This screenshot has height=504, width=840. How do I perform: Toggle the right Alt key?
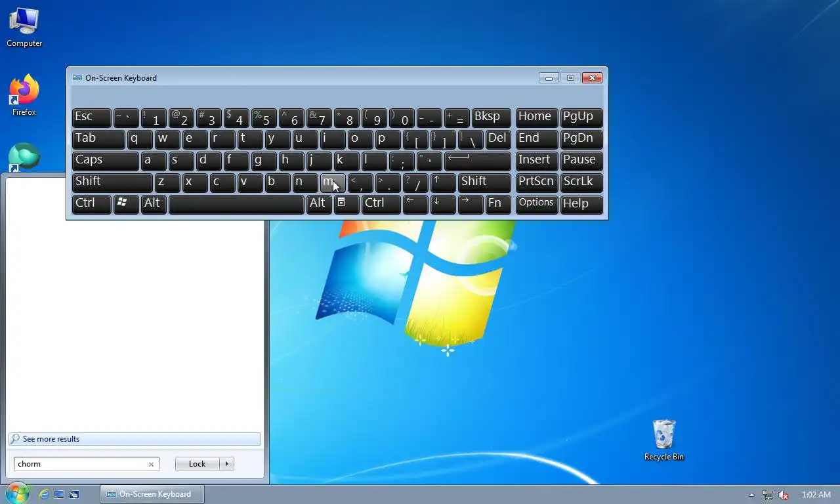point(319,204)
